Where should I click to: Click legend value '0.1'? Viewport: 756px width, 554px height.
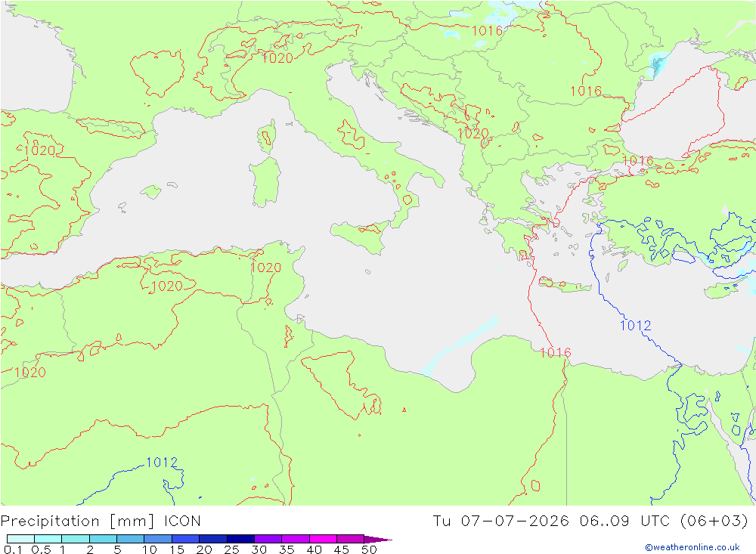tap(13, 549)
